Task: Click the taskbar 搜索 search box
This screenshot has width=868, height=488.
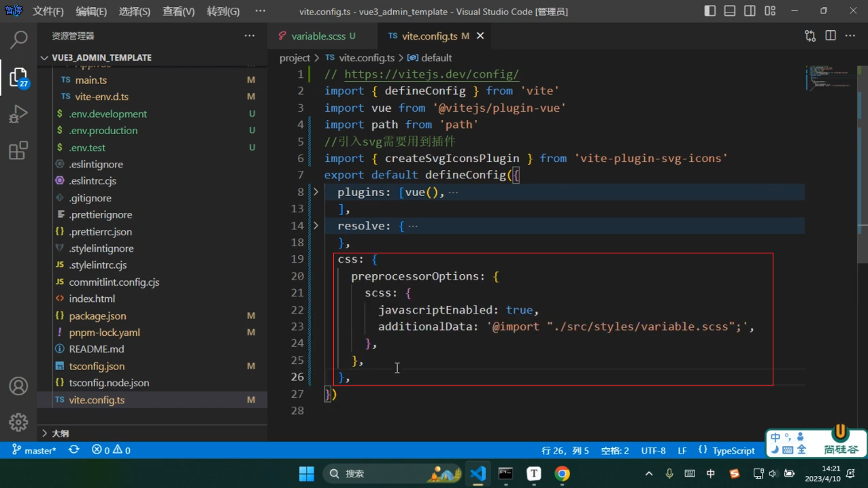Action: click(x=392, y=474)
